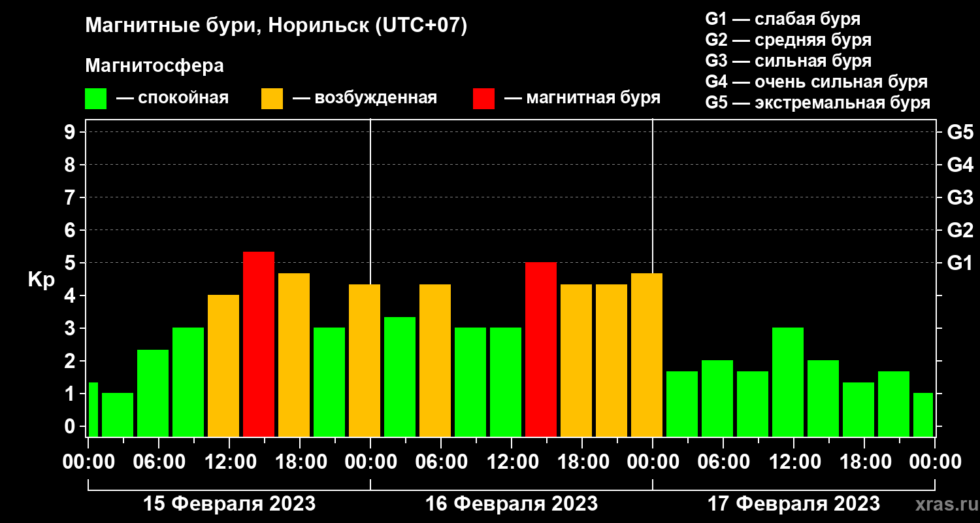Click the orange 'возбужденная' legend swatch

[x=272, y=99]
